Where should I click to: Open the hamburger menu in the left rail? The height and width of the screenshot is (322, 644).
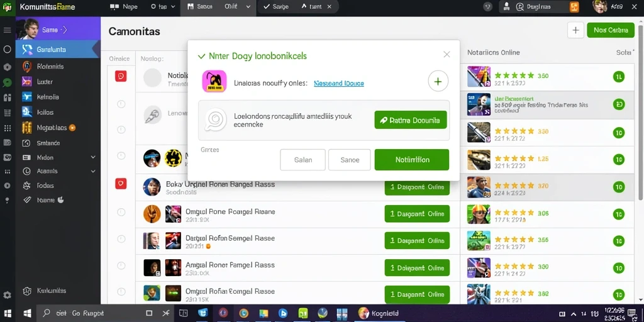7,30
